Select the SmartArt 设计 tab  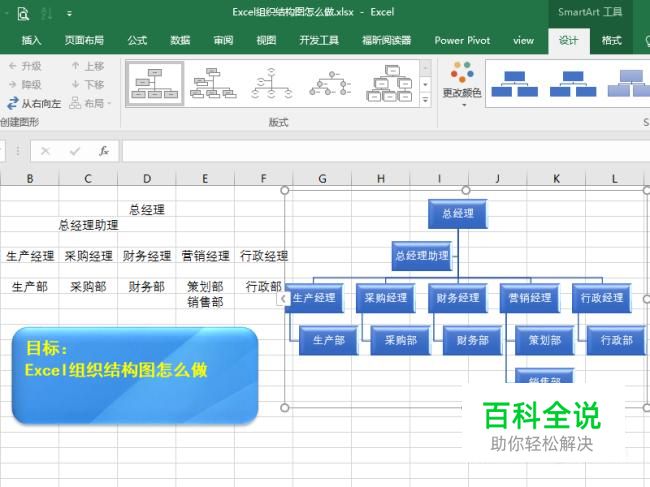click(568, 41)
